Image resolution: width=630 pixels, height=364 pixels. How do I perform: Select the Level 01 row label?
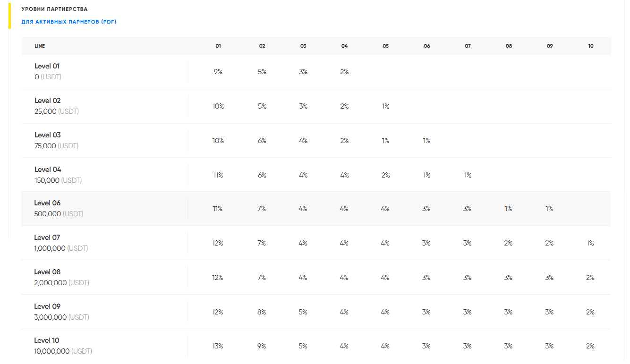click(x=47, y=66)
